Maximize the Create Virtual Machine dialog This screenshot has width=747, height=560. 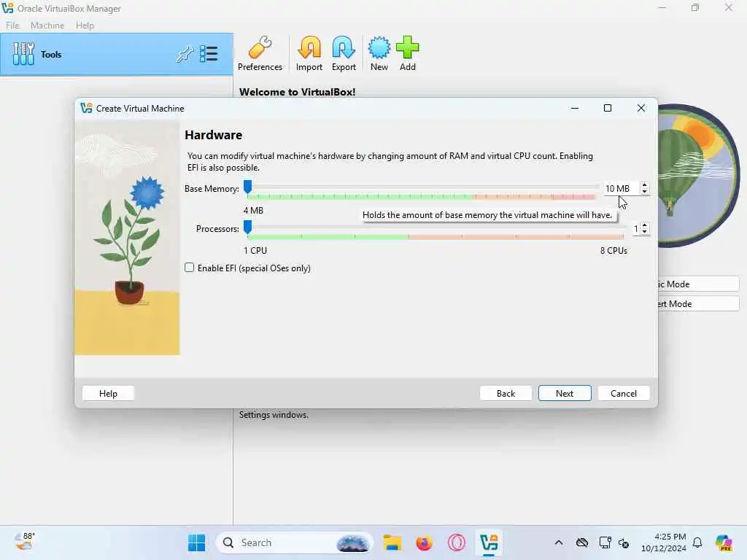608,108
